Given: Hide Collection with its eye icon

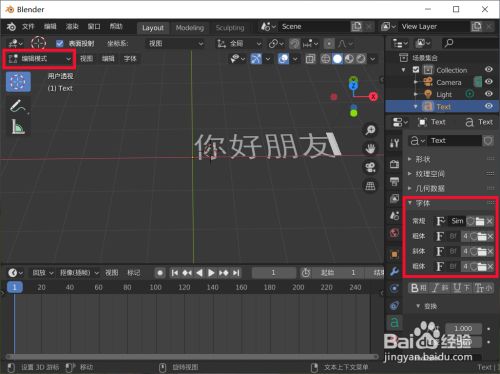Looking at the screenshot, I should (489, 69).
